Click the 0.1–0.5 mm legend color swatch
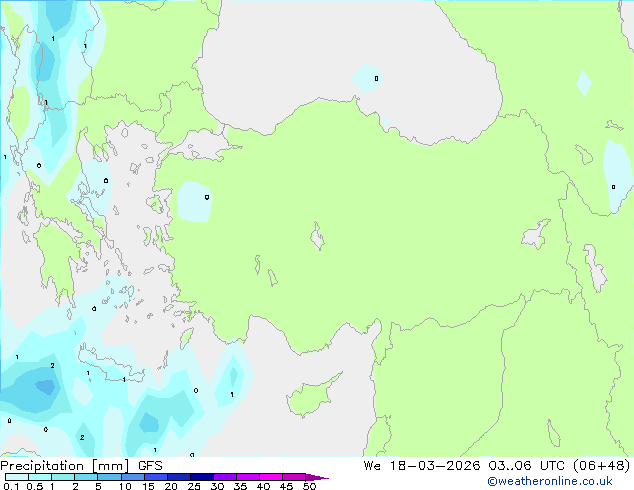634x490 pixels. [x=17, y=477]
